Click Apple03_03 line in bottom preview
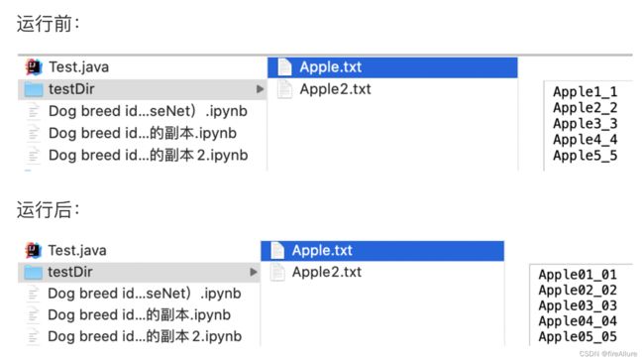Image resolution: width=644 pixels, height=361 pixels. 578,305
